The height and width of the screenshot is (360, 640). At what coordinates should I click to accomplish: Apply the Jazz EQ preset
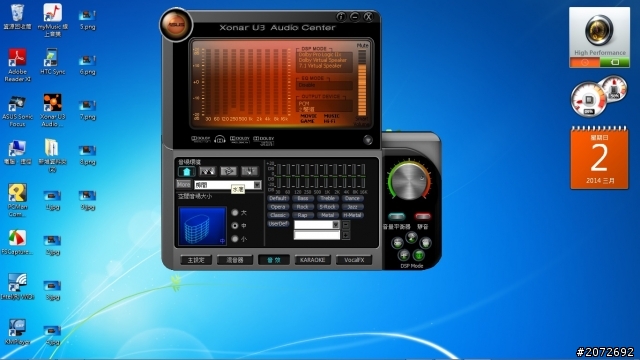[x=352, y=207]
